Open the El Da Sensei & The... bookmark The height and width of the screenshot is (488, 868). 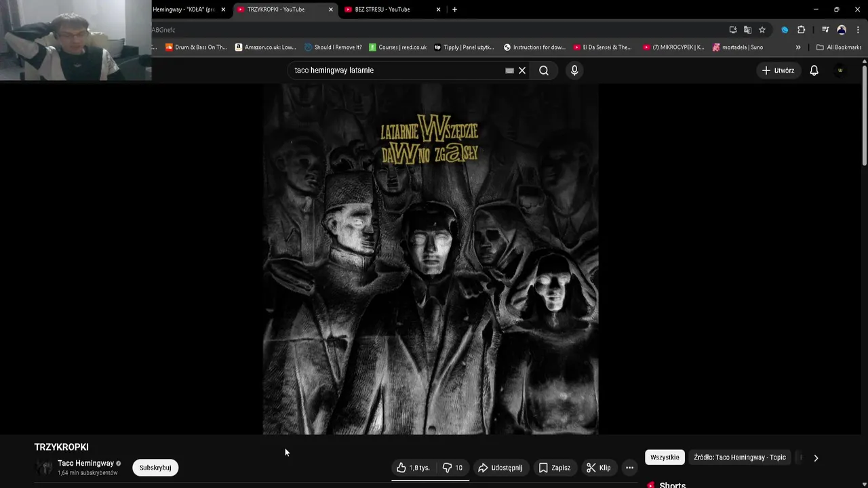coord(603,47)
